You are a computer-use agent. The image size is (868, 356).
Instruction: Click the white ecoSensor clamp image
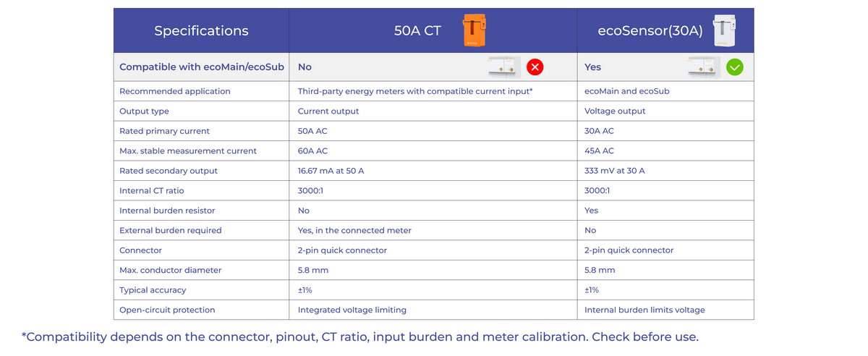pos(725,31)
